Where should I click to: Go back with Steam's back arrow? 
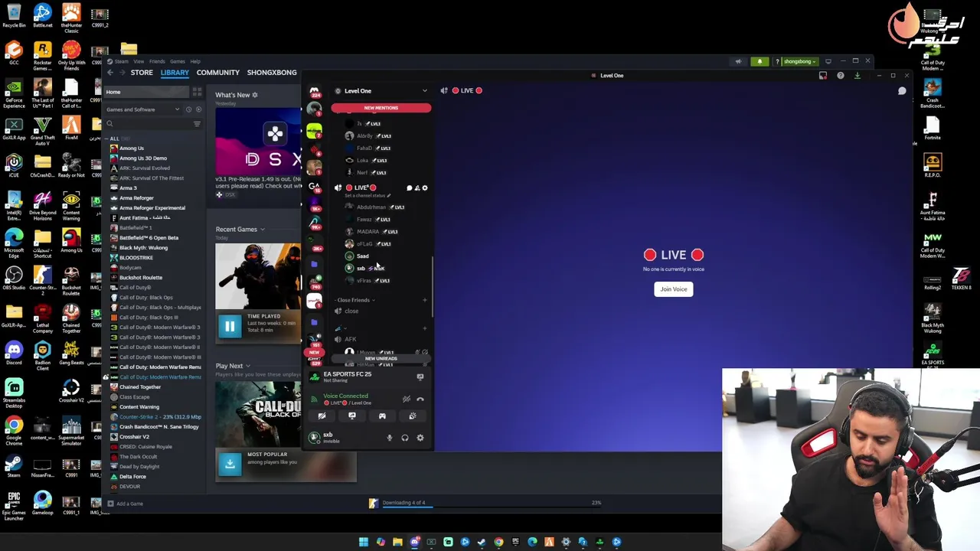110,73
